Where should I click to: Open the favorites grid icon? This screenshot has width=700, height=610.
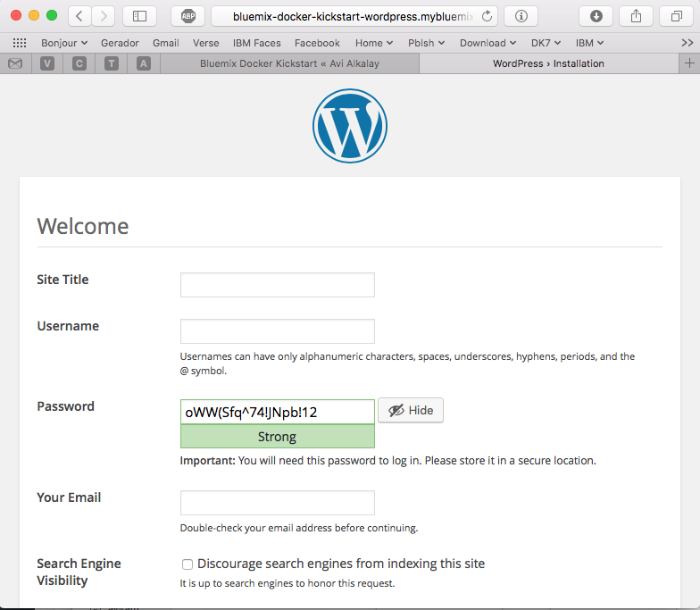point(20,43)
